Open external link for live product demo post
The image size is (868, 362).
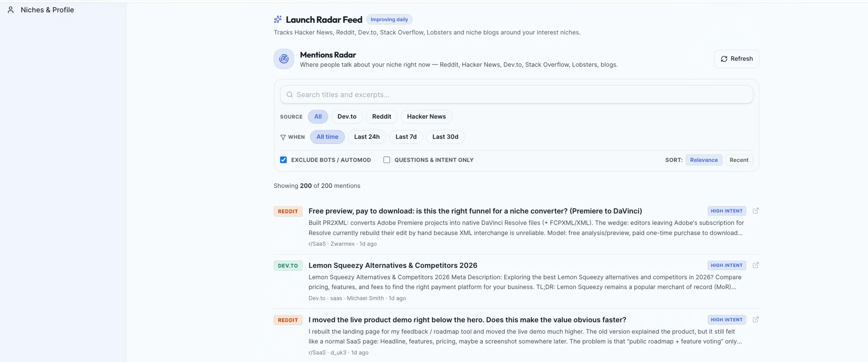[755, 320]
